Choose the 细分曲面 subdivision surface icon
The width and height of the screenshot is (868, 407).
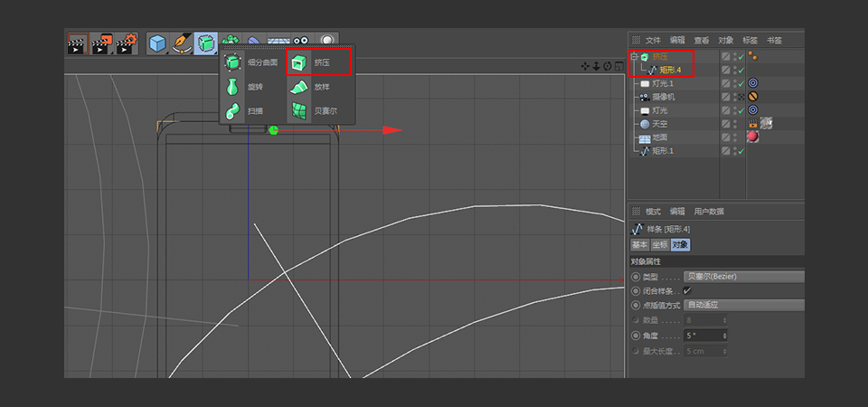point(232,63)
